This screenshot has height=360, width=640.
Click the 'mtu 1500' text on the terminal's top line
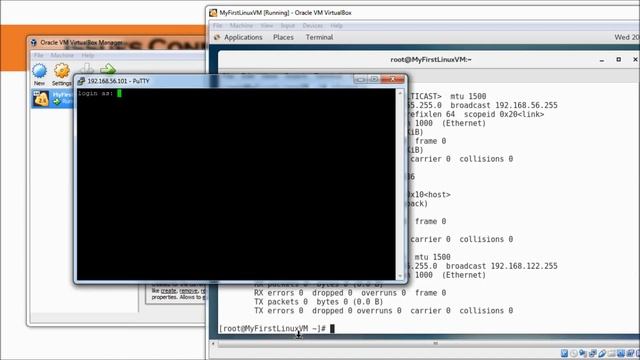click(x=468, y=96)
